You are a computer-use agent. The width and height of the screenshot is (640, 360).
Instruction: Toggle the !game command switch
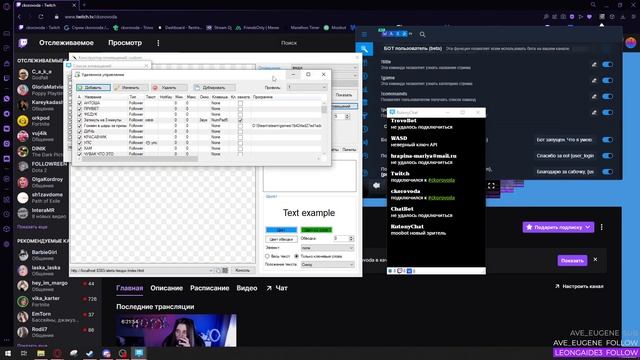point(607,80)
